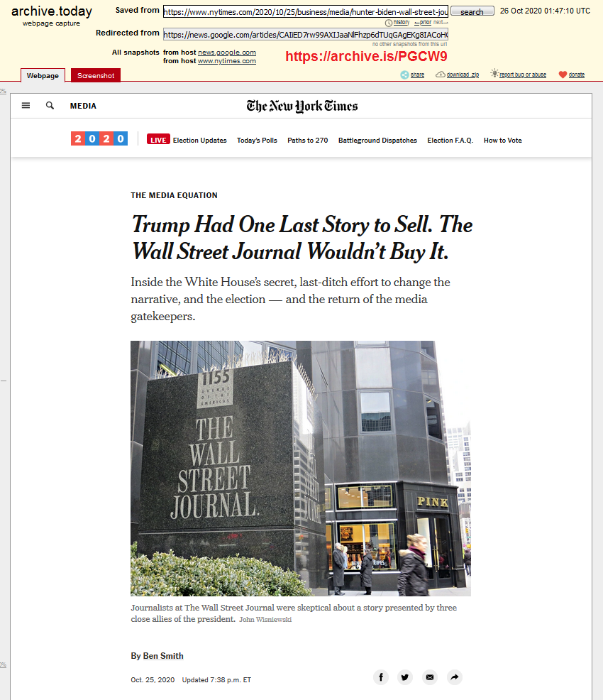The image size is (603, 700).
Task: Open the MEDIA section link
Action: click(x=83, y=106)
